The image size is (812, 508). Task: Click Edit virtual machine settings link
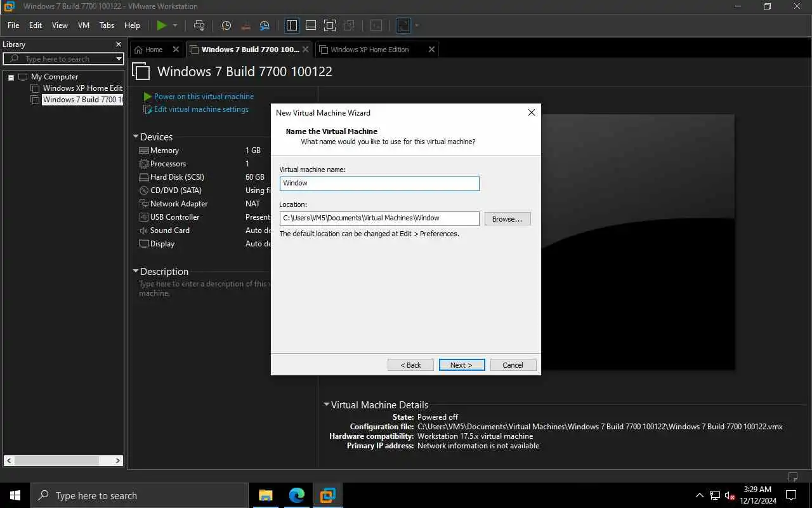point(201,109)
